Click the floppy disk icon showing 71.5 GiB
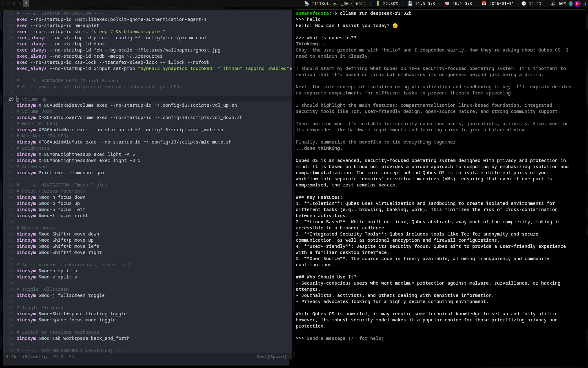 (x=409, y=4)
